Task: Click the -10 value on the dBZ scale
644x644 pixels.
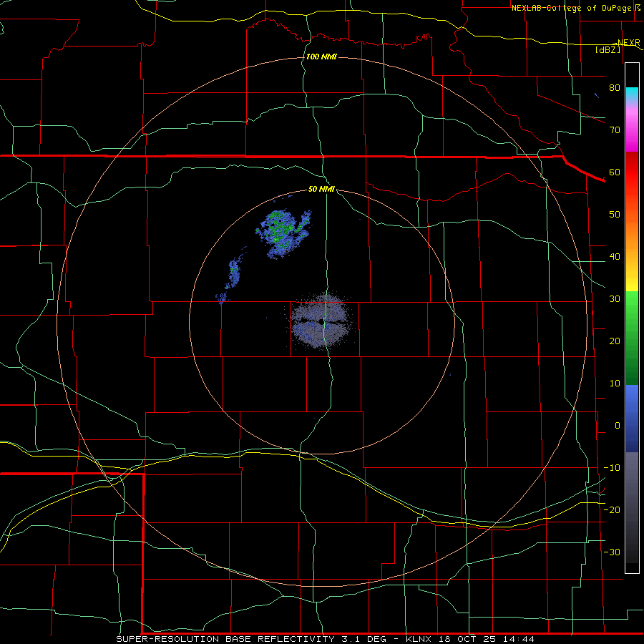Action: (x=612, y=468)
